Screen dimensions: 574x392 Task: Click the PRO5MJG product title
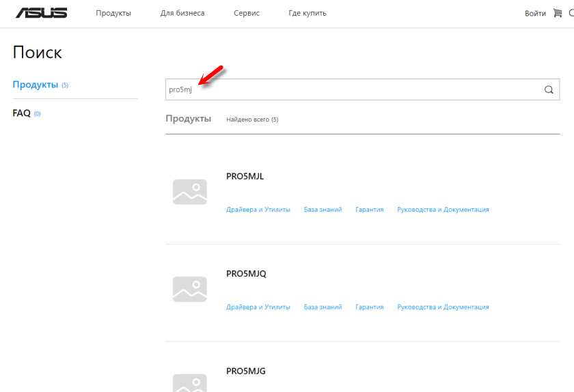click(x=245, y=371)
